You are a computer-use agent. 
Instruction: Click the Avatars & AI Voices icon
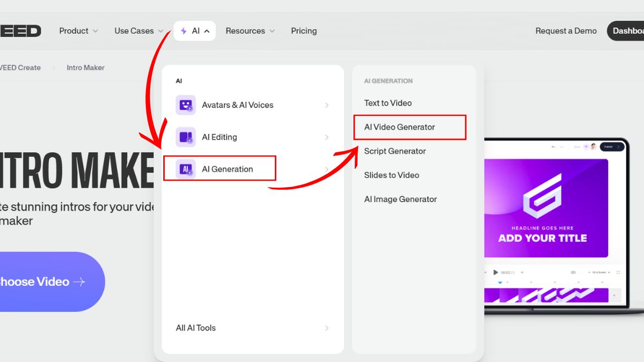(x=186, y=105)
